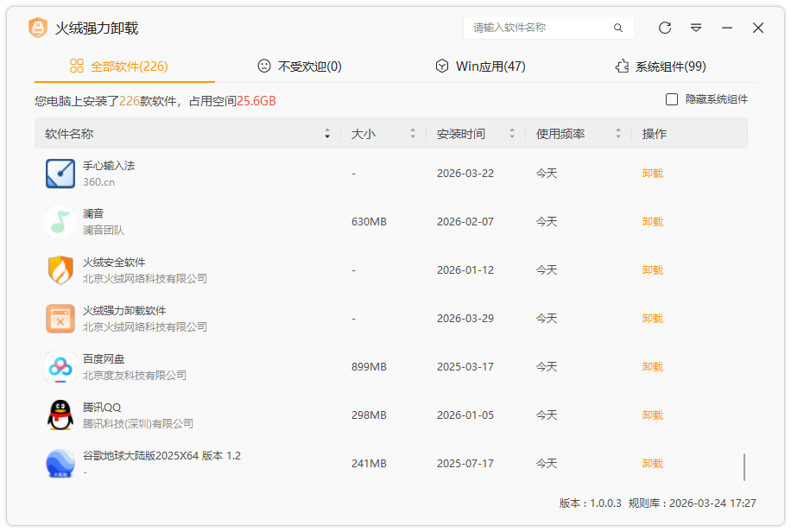
Task: Select the 澜音 music note icon
Action: pyautogui.click(x=60, y=222)
